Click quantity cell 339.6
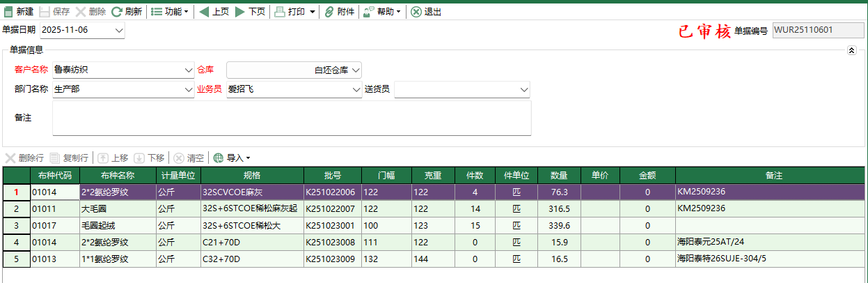The height and width of the screenshot is (283, 868). (x=559, y=225)
